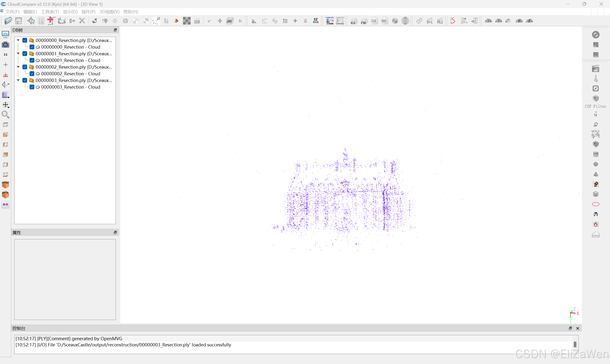Image resolution: width=610 pixels, height=364 pixels.
Task: Open the SOR filter tool
Action: point(197,21)
